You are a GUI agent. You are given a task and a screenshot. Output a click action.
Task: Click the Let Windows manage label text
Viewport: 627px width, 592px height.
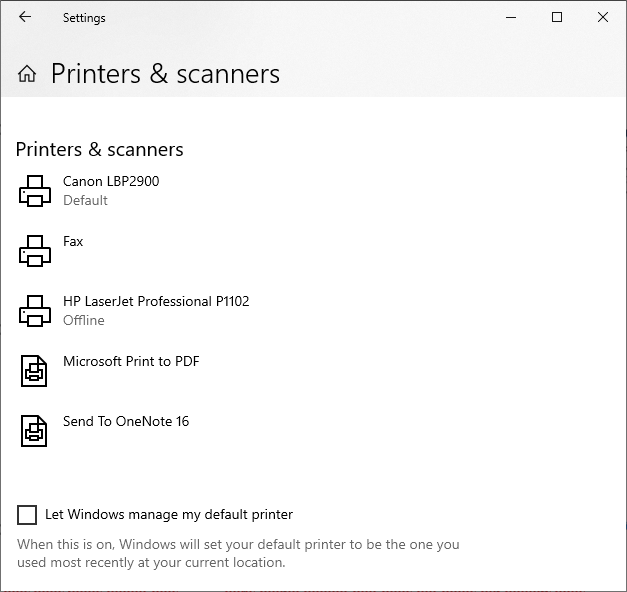(169, 514)
